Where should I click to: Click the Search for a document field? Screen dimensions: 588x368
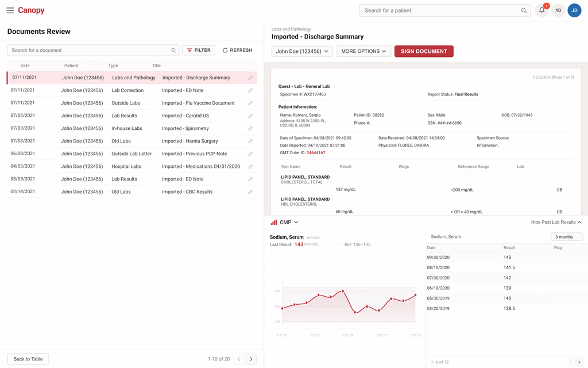coord(93,51)
